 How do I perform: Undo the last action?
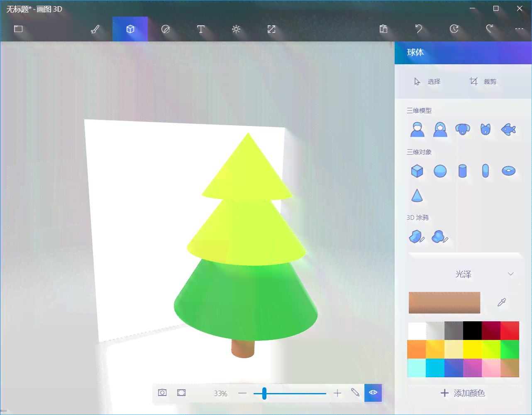point(419,29)
